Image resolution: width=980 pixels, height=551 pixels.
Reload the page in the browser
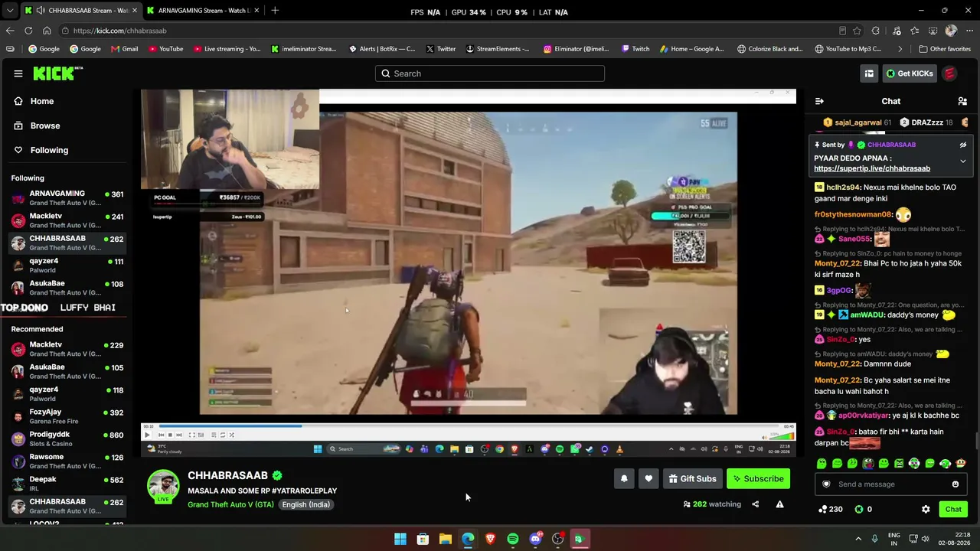pos(28,31)
